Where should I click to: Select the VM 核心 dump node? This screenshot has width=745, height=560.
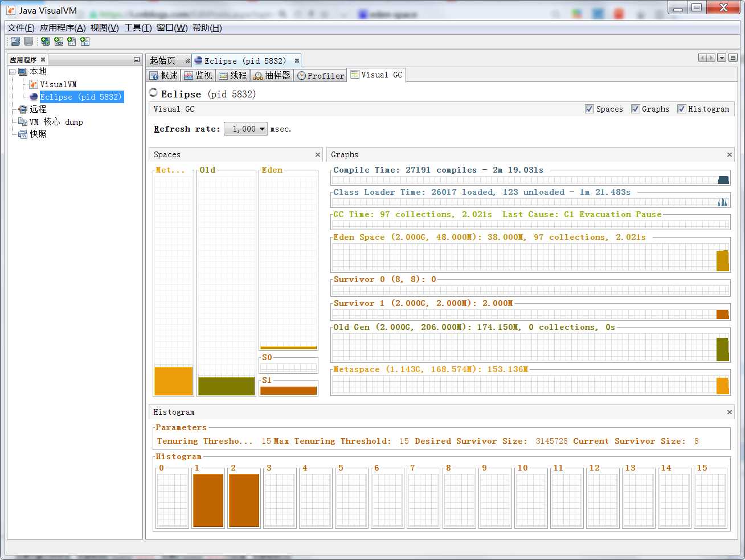point(56,122)
